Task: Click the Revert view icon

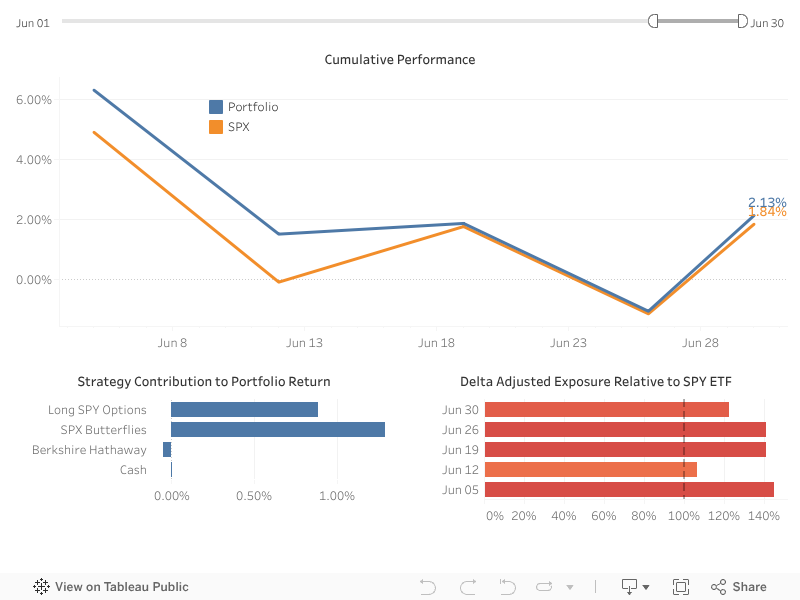Action: [x=507, y=587]
